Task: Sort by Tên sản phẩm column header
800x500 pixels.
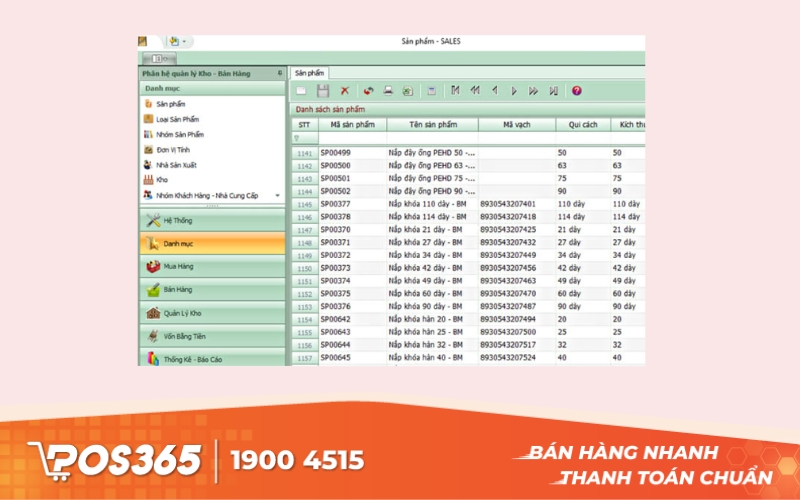Action: 433,125
